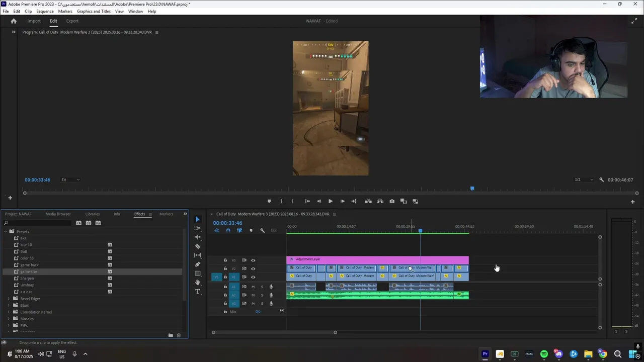The width and height of the screenshot is (644, 362).
Task: Open the Import workspace
Action: [x=34, y=21]
